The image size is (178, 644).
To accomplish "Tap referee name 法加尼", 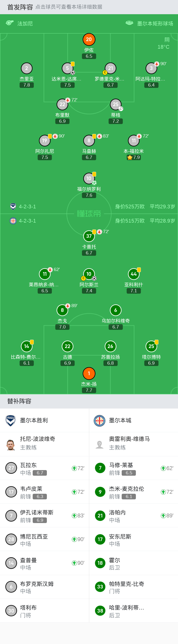I will click(x=25, y=23).
